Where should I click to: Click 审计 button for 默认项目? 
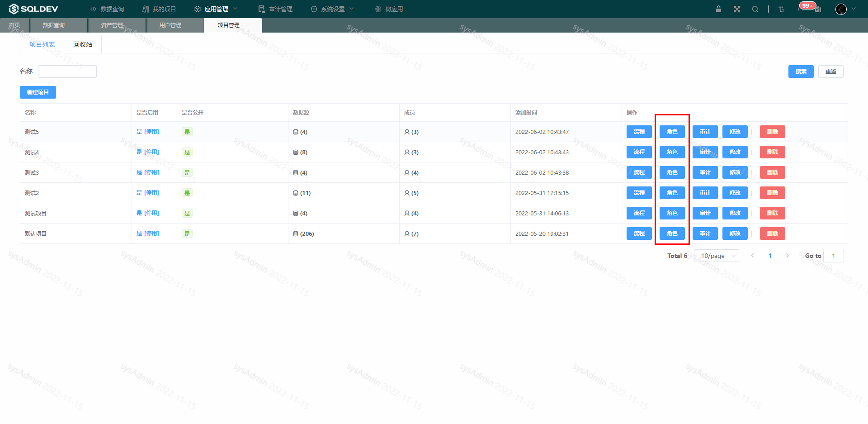(705, 233)
